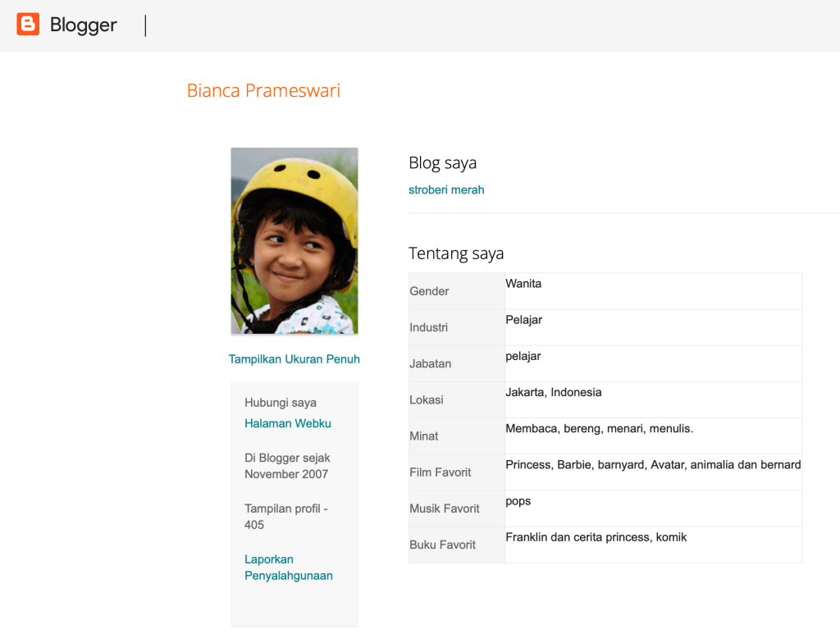The height and width of the screenshot is (643, 840).
Task: Click the "Blogger" wordmark in the header
Action: 83,25
